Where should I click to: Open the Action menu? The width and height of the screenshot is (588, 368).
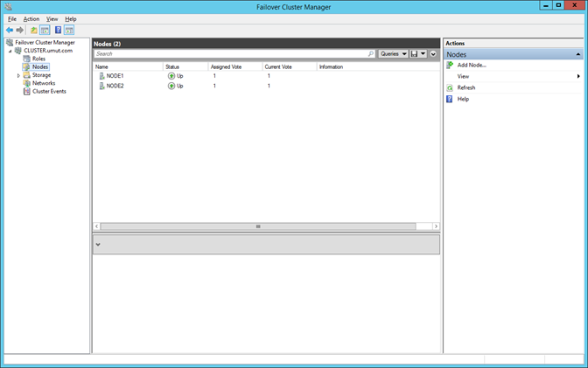(x=31, y=18)
